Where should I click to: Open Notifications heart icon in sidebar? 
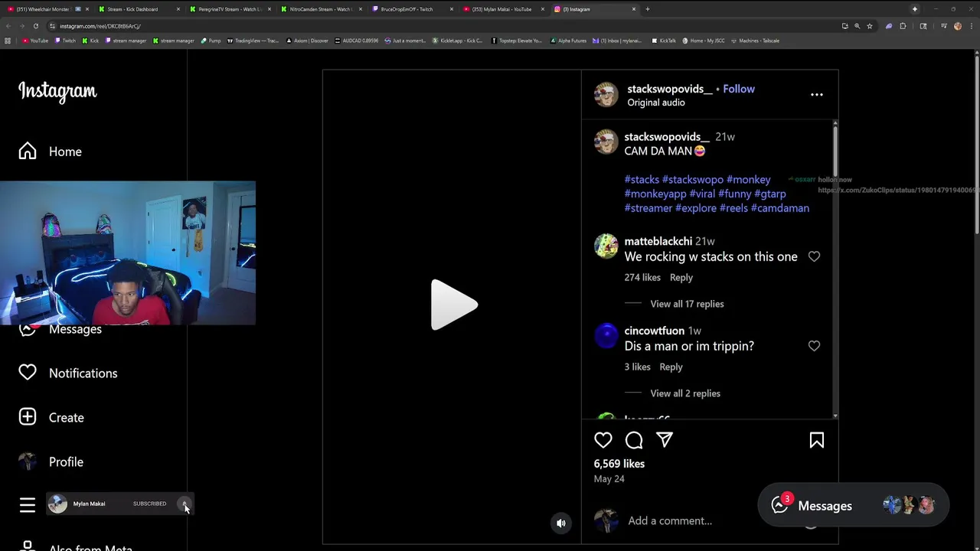(x=28, y=373)
